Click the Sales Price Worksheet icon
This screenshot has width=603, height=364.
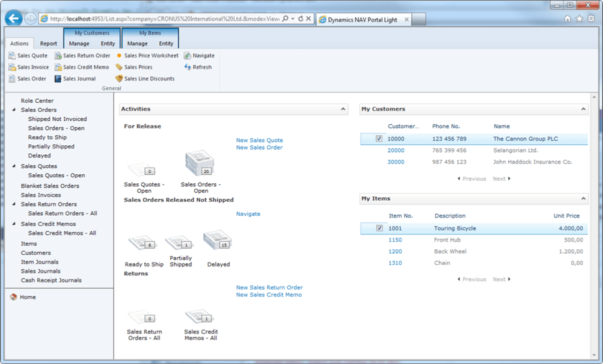119,56
